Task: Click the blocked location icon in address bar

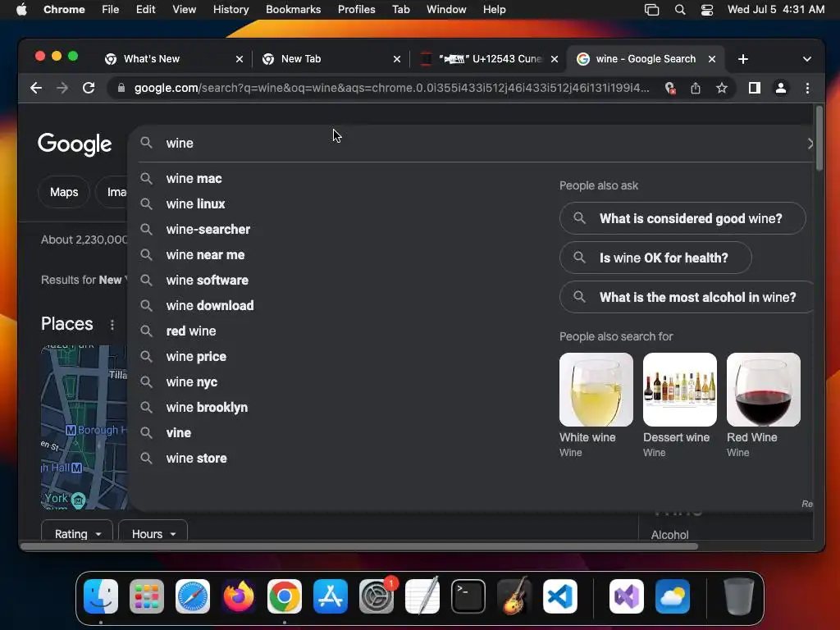Action: [x=669, y=88]
